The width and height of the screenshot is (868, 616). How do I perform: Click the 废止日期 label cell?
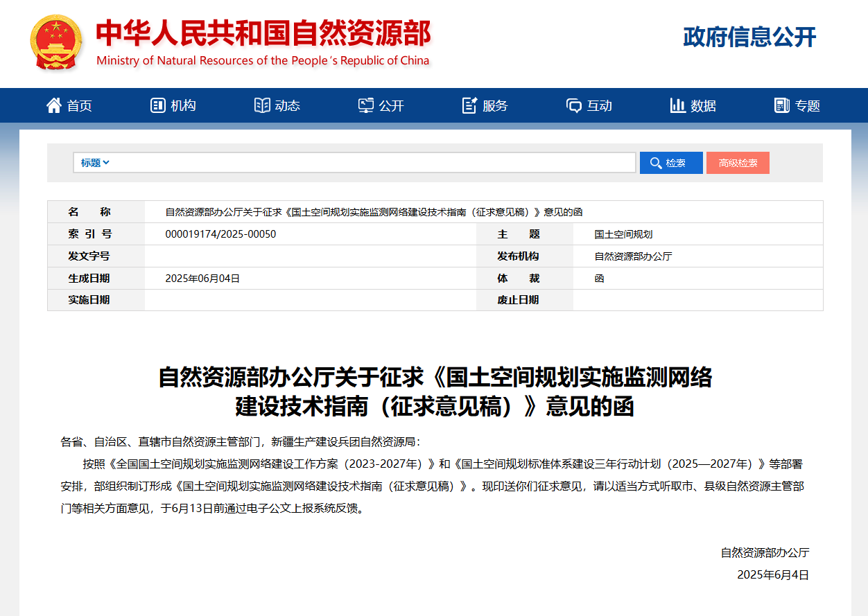[525, 300]
